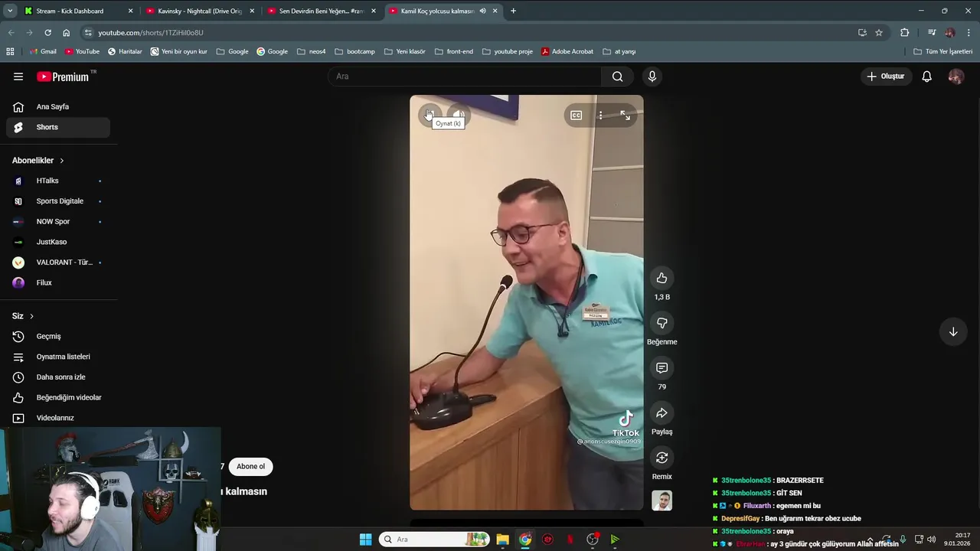This screenshot has width=980, height=551.
Task: Click the YouTube Premium logo
Action: pos(63,77)
